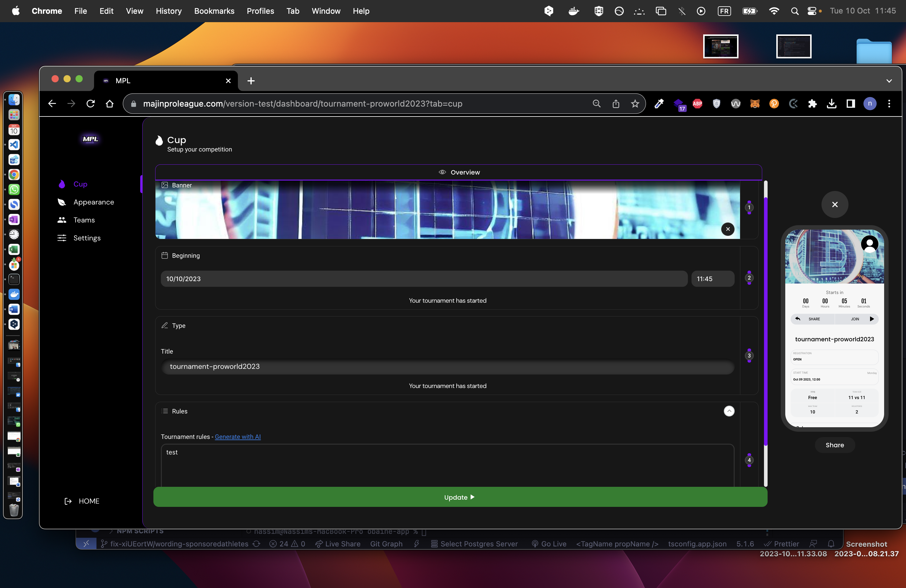Click the beginning date field 10/10/2023

(x=424, y=279)
